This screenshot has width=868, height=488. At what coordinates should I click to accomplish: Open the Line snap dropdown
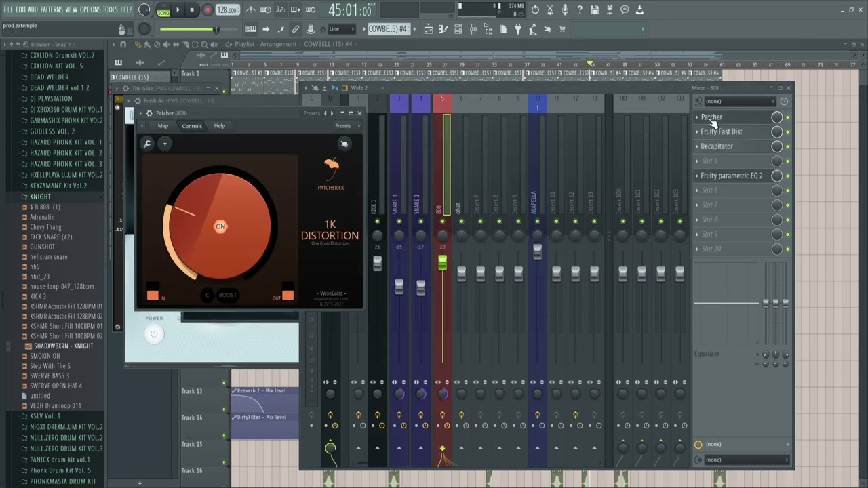click(x=341, y=29)
